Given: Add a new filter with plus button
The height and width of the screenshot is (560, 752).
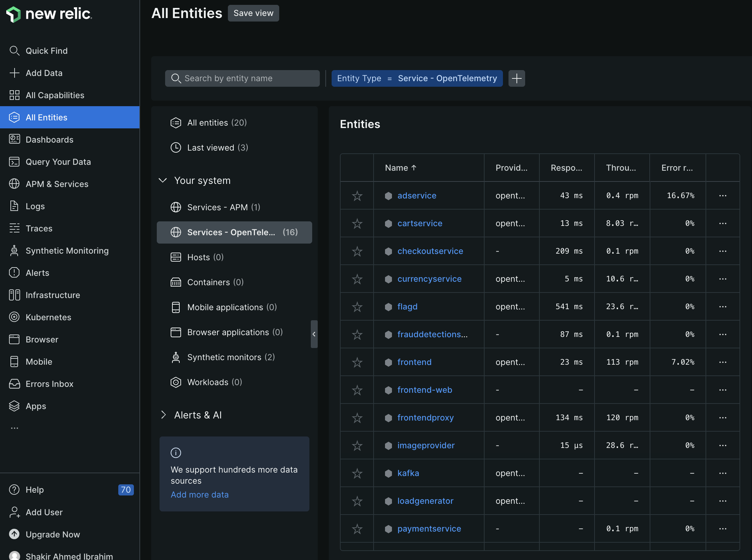Looking at the screenshot, I should (x=517, y=78).
